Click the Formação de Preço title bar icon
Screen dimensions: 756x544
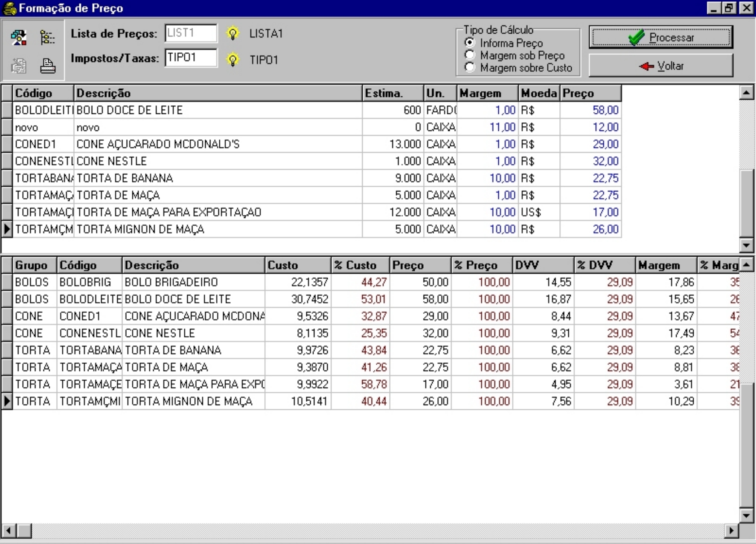click(9, 8)
